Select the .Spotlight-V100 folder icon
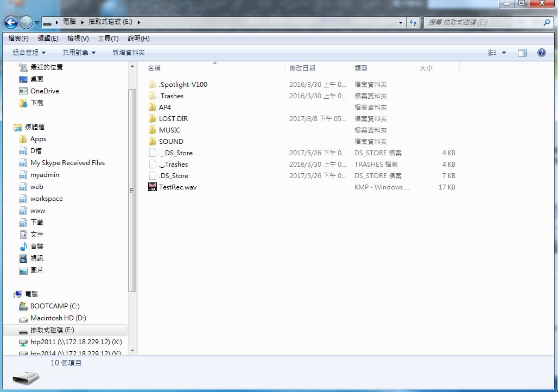 (x=153, y=84)
